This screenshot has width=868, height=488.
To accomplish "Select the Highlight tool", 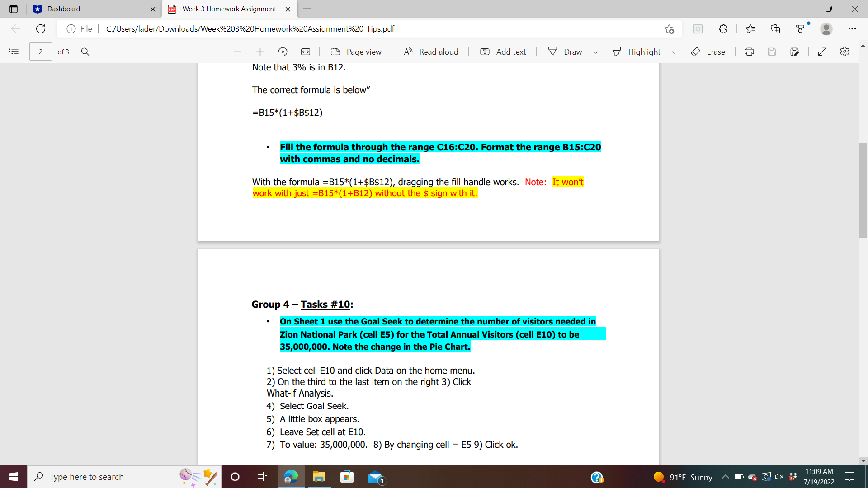I will pyautogui.click(x=637, y=52).
